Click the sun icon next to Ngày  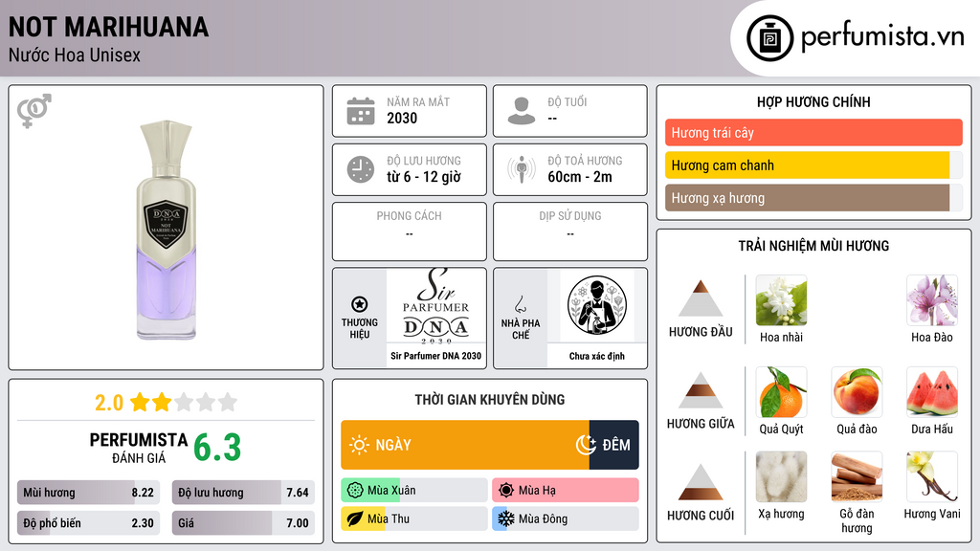[359, 445]
